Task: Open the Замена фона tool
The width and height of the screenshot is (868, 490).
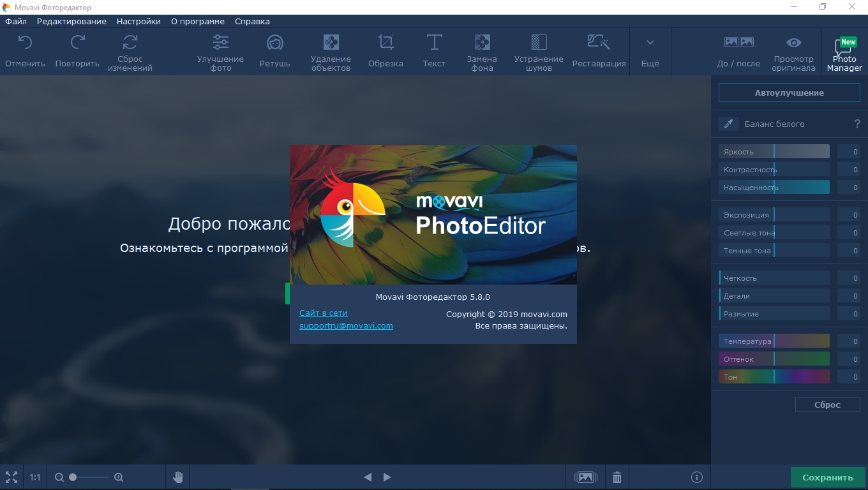Action: click(482, 52)
